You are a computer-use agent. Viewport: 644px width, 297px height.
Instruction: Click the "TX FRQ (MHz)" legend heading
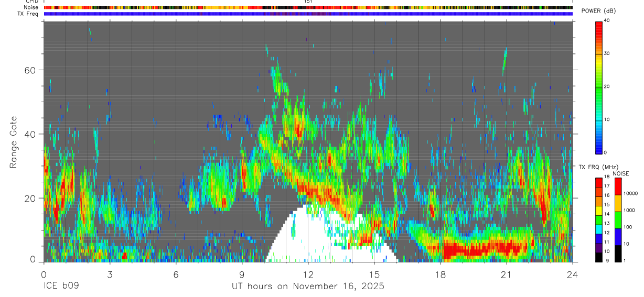599,167
